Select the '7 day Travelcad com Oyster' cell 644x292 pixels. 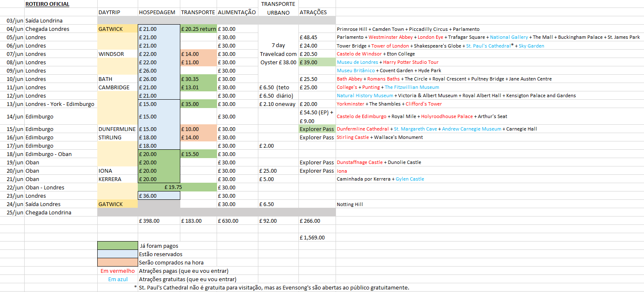(x=278, y=54)
